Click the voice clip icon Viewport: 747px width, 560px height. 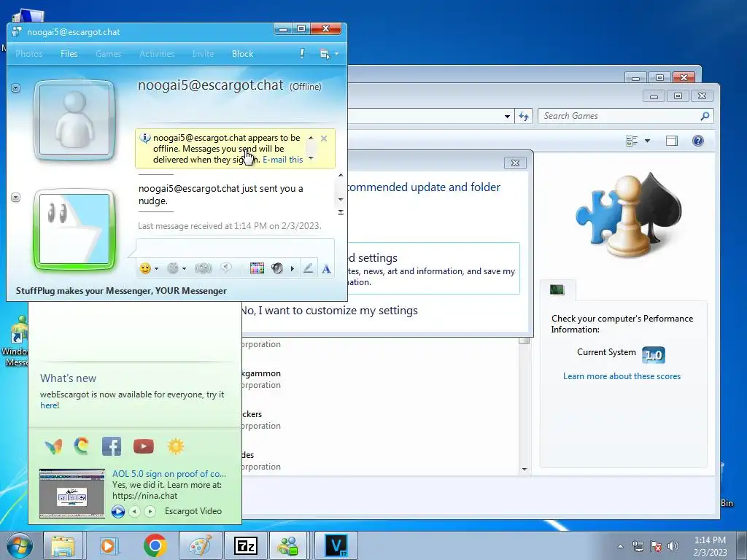226,268
